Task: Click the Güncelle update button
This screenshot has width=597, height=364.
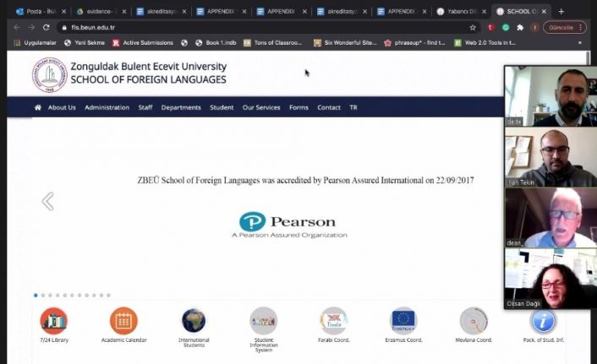Action: tap(561, 27)
